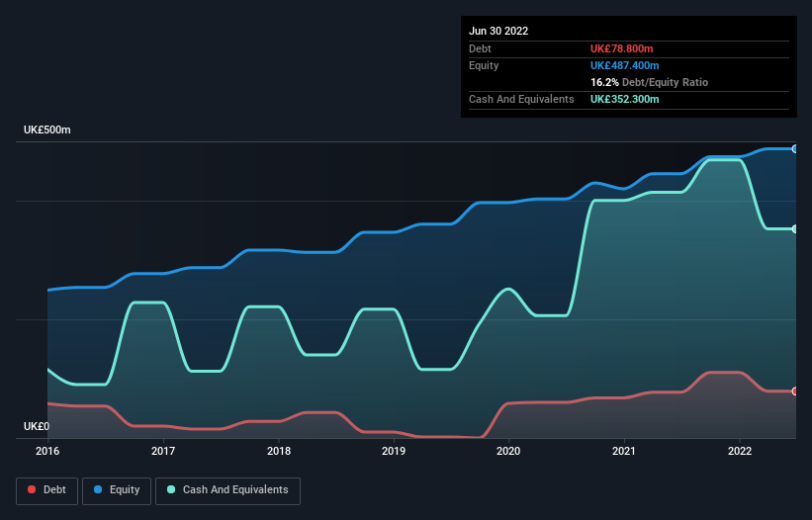Image resolution: width=812 pixels, height=520 pixels.
Task: Click the blue Equity legend dot
Action: pyautogui.click(x=98, y=489)
